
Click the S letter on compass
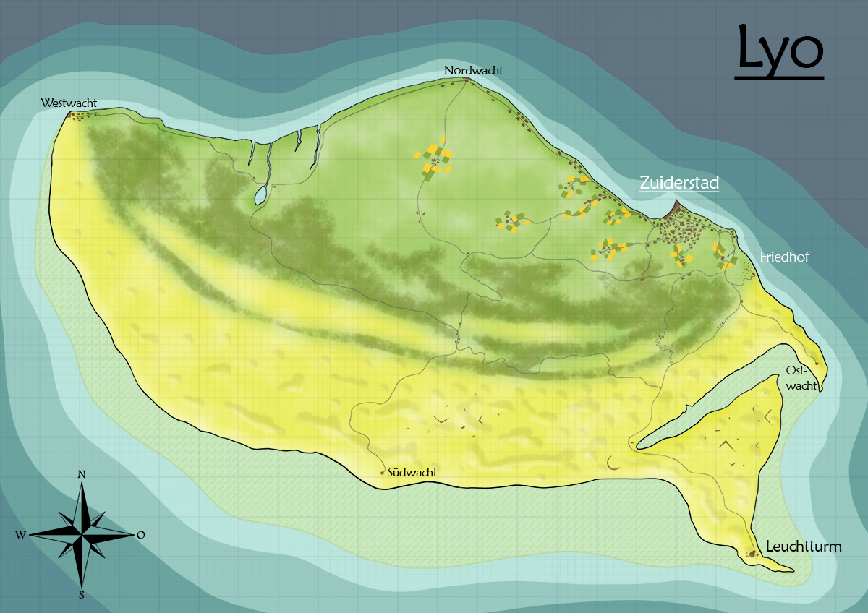pos(82,595)
